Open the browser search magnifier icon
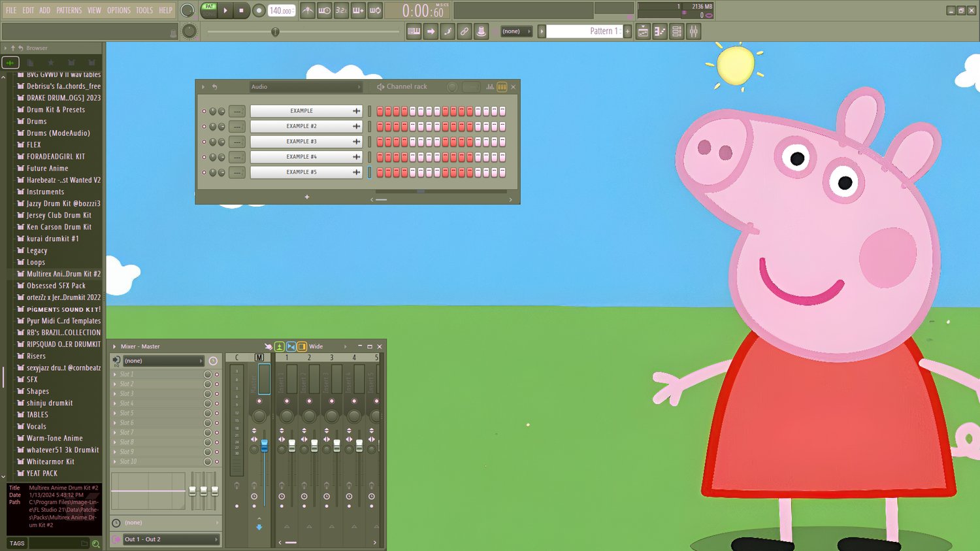Screen dimensions: 980x551 coord(96,544)
